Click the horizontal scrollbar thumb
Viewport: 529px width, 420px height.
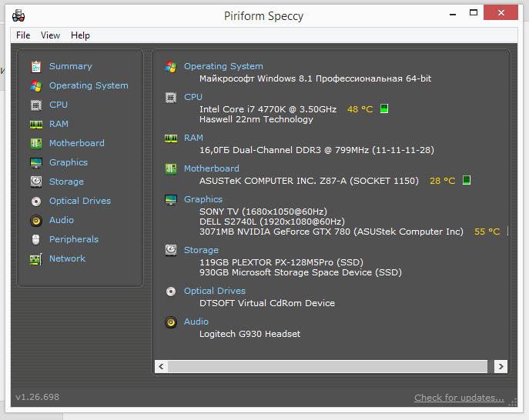pyautogui.click(x=327, y=366)
